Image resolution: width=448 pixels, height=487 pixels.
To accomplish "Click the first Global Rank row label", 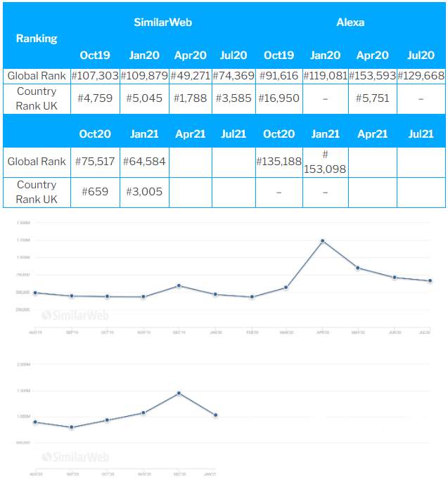I will point(37,75).
